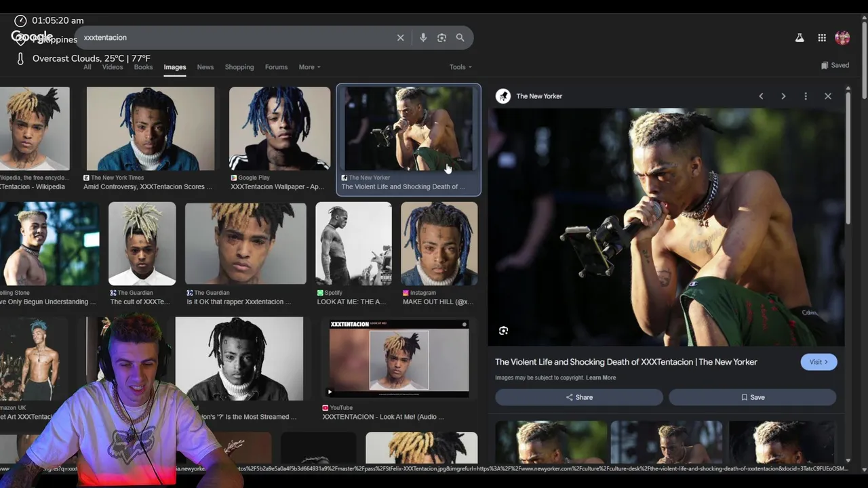Open the black-and-white portrait image result
The width and height of the screenshot is (868, 488).
tap(239, 359)
